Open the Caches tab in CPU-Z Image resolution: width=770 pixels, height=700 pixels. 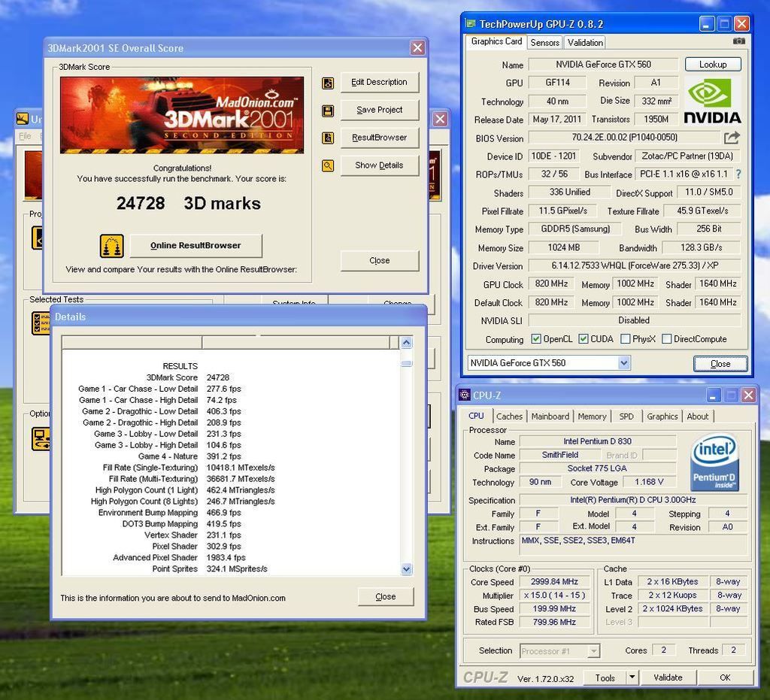click(x=509, y=417)
